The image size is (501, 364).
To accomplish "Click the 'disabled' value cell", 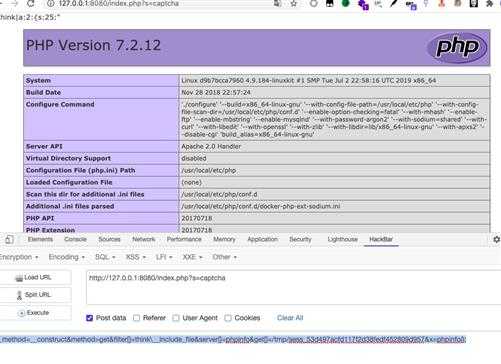I will (334, 158).
